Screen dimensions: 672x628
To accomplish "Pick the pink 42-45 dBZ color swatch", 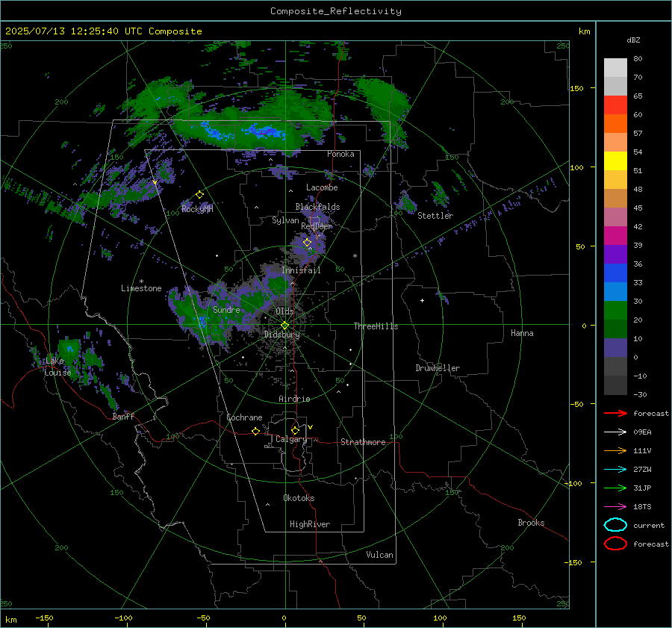I will coord(615,217).
